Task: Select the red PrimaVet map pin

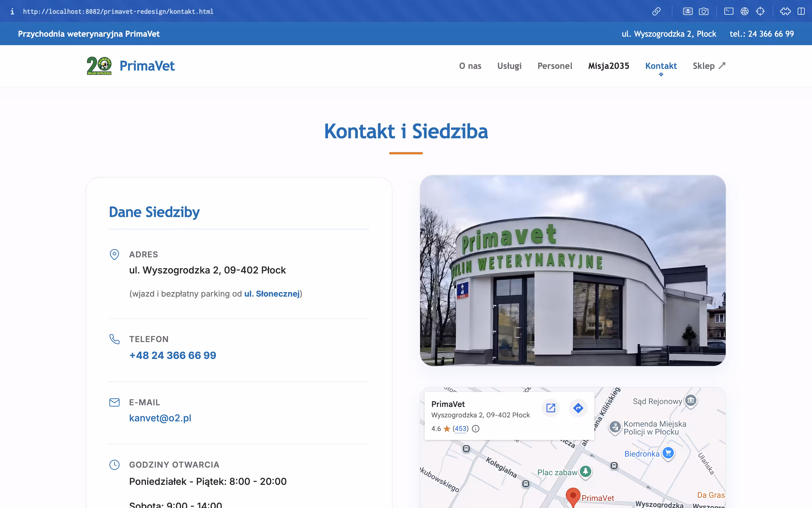Action: (x=573, y=497)
